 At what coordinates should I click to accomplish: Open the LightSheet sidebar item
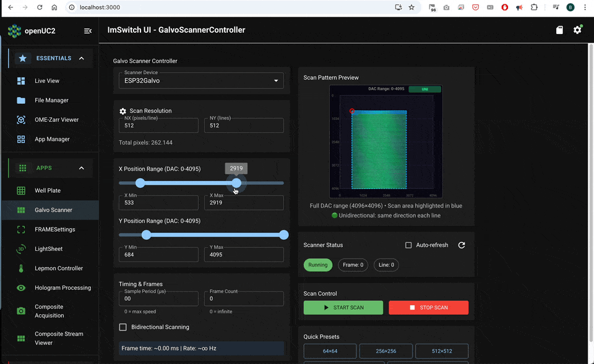[48, 249]
